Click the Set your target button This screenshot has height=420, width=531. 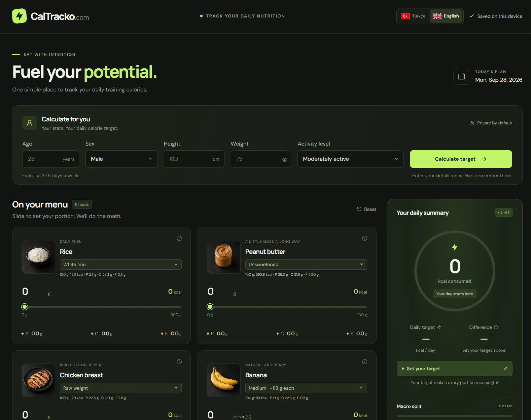[454, 369]
